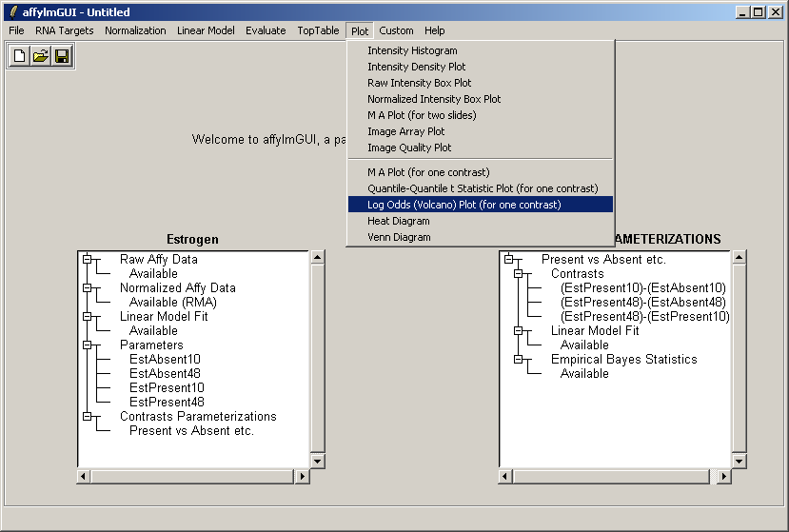Collapse the Contrasts node in right tree

[x=518, y=273]
